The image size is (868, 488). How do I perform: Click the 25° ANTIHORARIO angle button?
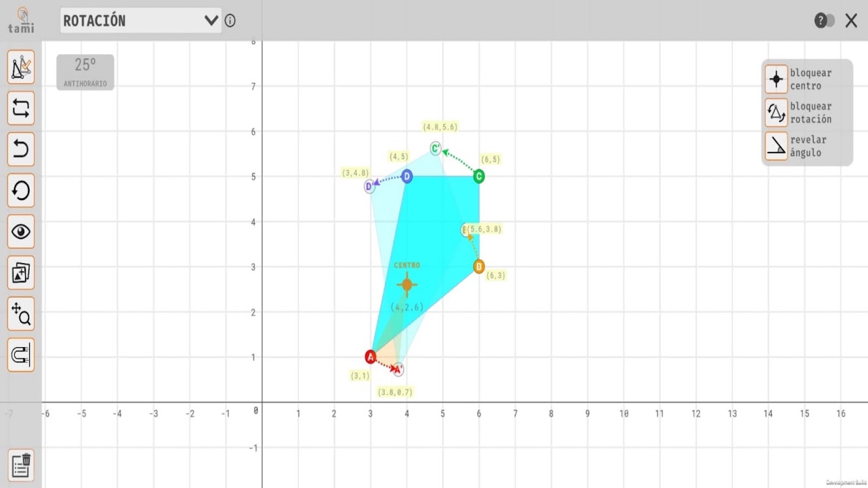pos(85,72)
